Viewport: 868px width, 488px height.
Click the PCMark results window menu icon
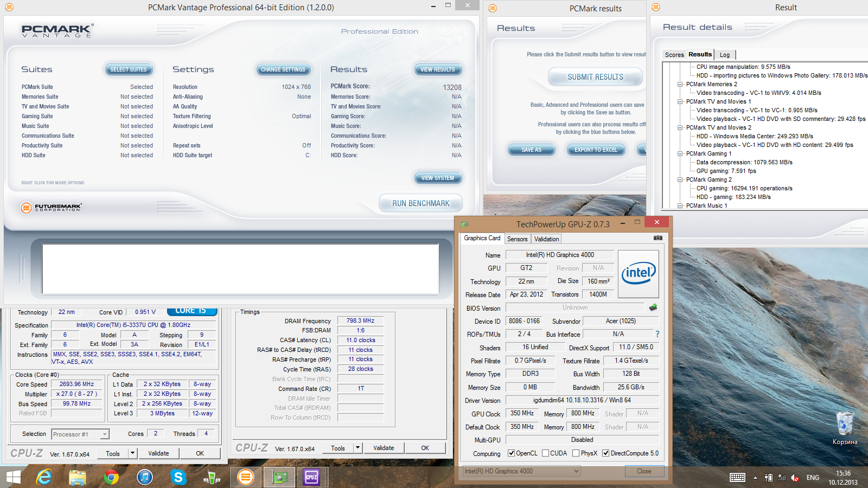click(x=493, y=8)
